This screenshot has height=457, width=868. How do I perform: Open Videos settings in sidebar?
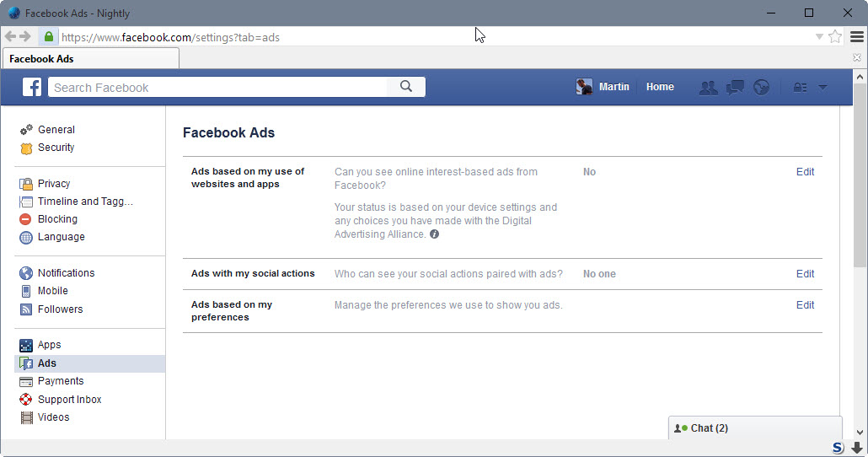click(x=53, y=417)
